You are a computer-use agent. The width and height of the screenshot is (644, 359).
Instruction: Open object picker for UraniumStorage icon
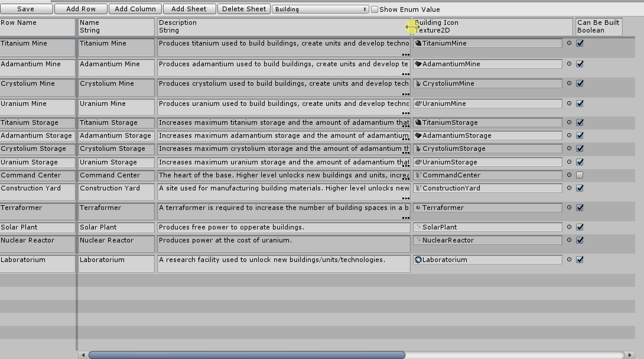click(569, 162)
